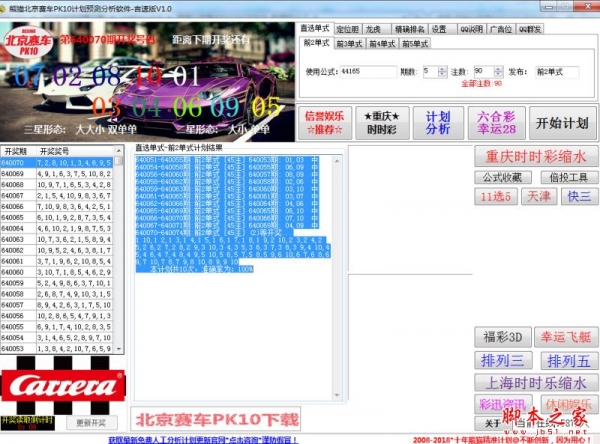Select the 前5单式 sub-tab
The height and width of the screenshot is (444, 600).
[415, 44]
